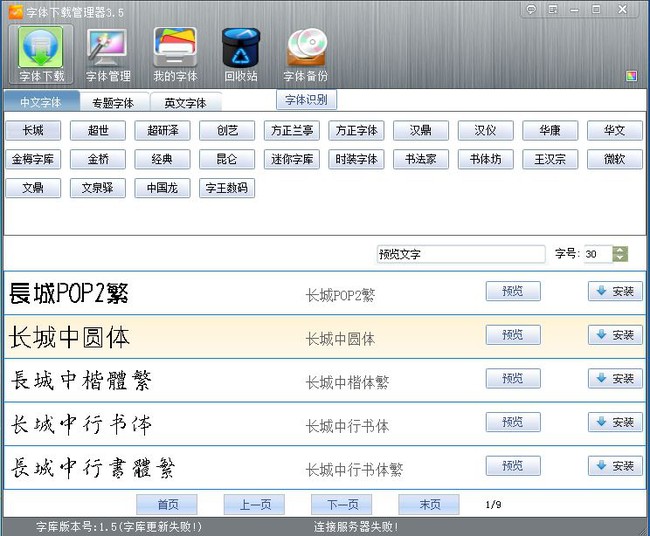Decrease font size with the down arrow

620,258
